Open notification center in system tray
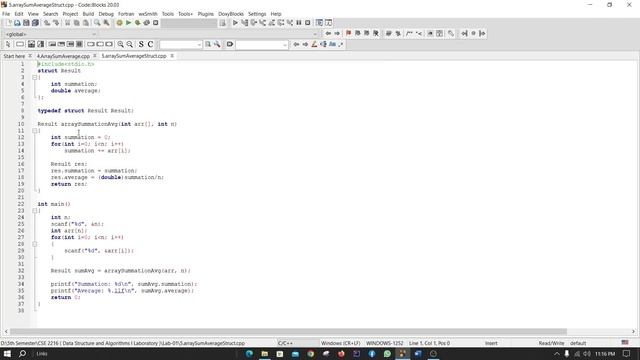 click(627, 353)
